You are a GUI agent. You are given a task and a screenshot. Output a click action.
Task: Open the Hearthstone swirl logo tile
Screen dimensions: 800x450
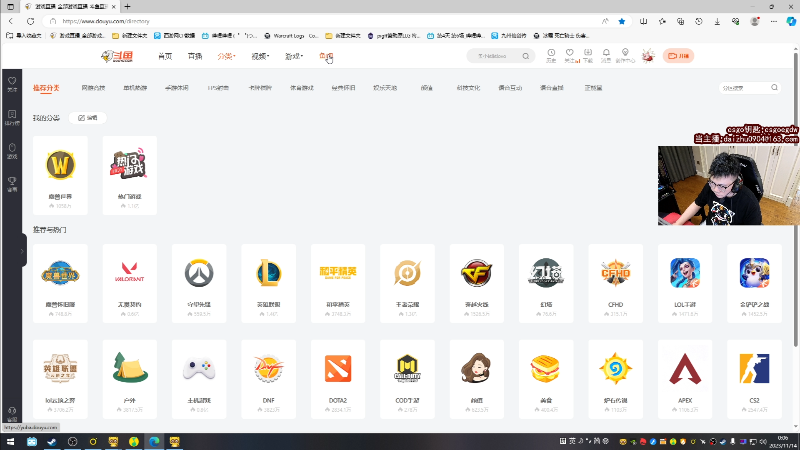pyautogui.click(x=615, y=379)
